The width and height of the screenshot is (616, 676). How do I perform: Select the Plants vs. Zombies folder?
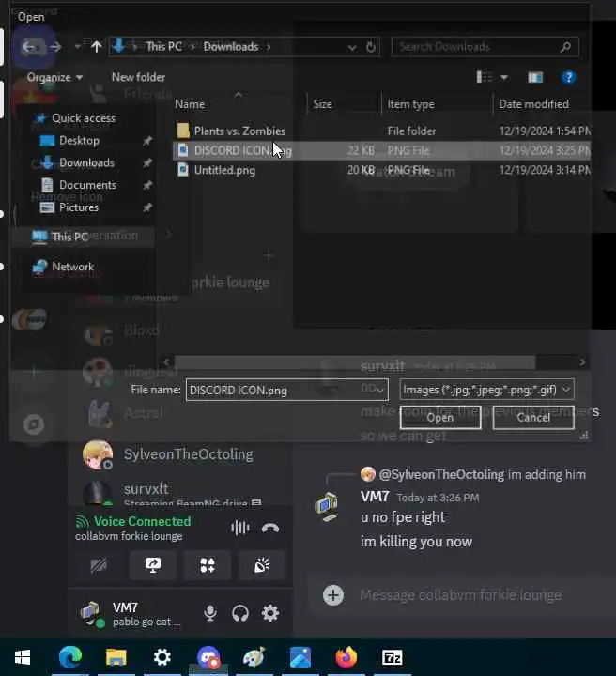[239, 131]
